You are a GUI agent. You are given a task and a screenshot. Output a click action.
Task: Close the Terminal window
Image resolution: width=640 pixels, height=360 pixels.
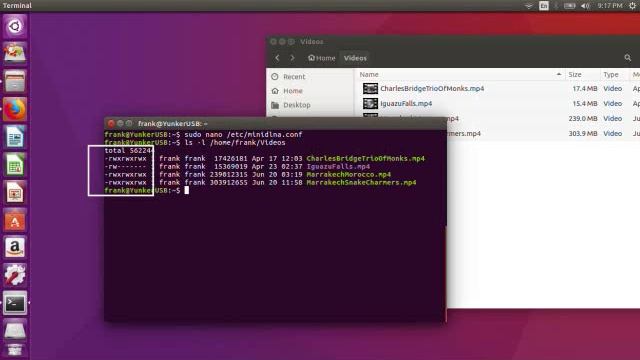point(111,123)
